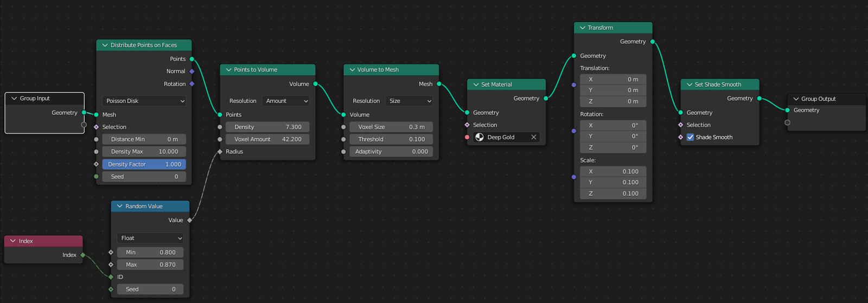Click the Mesh output socket on Volume to Mesh
The image size is (868, 303).
tap(439, 84)
